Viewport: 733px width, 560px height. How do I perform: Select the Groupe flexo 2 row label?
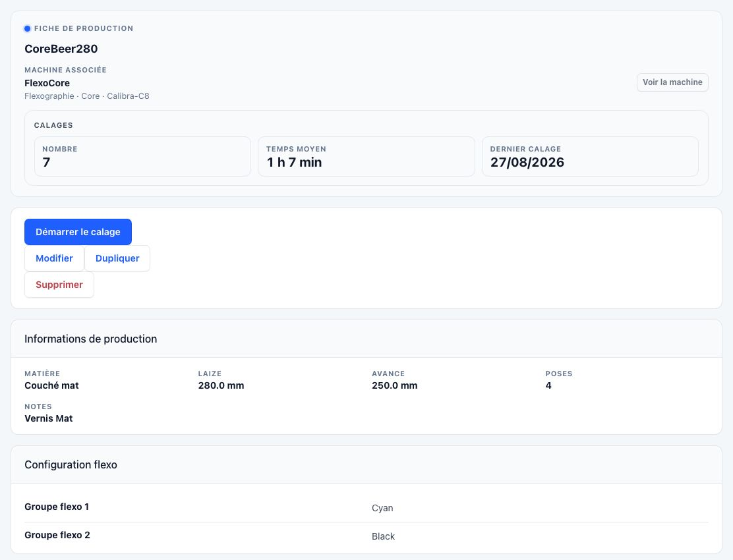[57, 535]
